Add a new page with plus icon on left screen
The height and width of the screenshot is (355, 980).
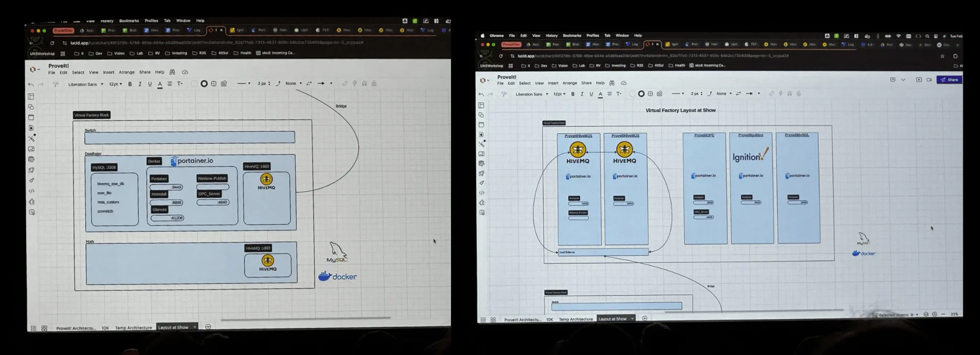tap(208, 327)
